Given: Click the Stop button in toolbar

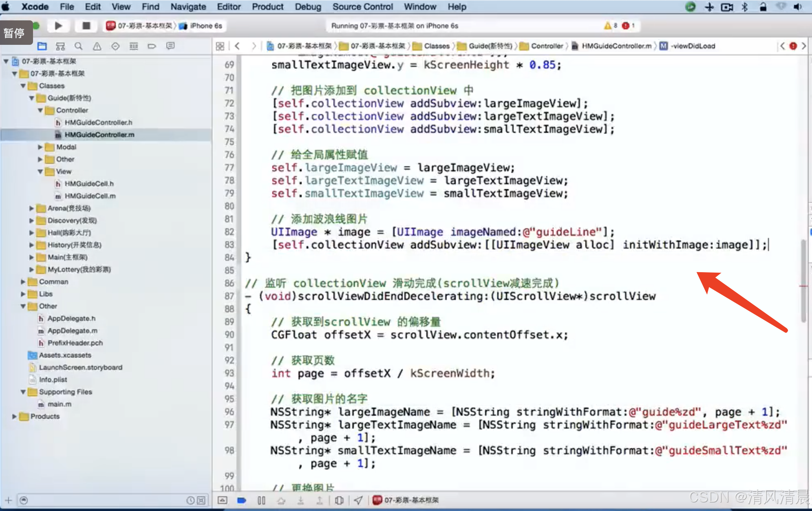Looking at the screenshot, I should coord(86,26).
